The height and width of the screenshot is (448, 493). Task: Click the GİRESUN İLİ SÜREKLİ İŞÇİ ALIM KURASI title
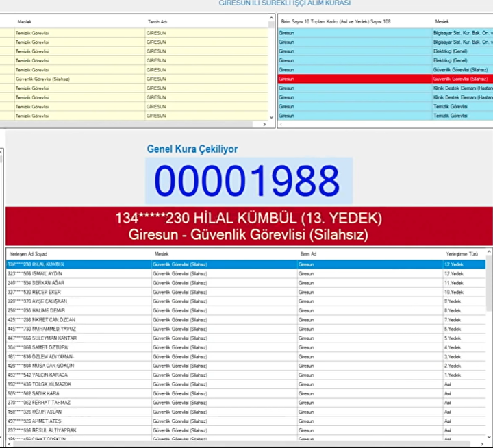click(285, 3)
